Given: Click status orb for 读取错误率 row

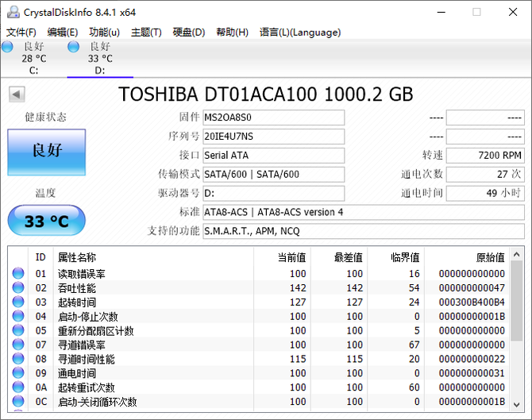Looking at the screenshot, I should coord(18,274).
